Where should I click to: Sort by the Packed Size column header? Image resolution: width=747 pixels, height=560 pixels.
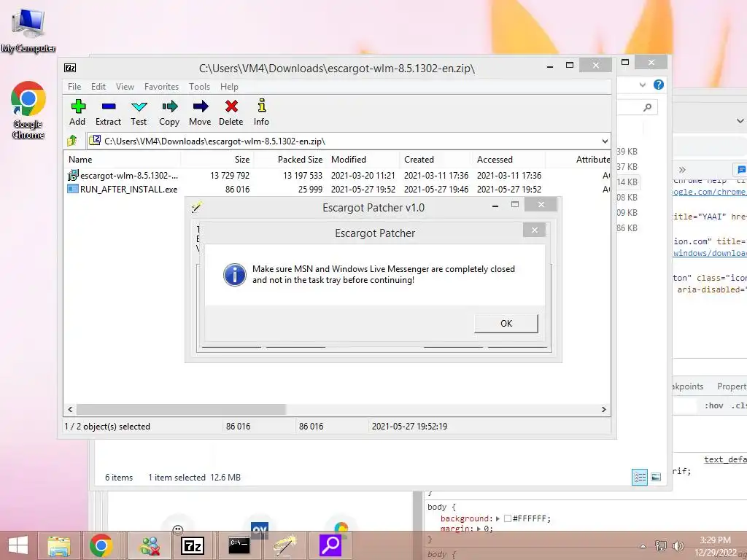pyautogui.click(x=290, y=160)
